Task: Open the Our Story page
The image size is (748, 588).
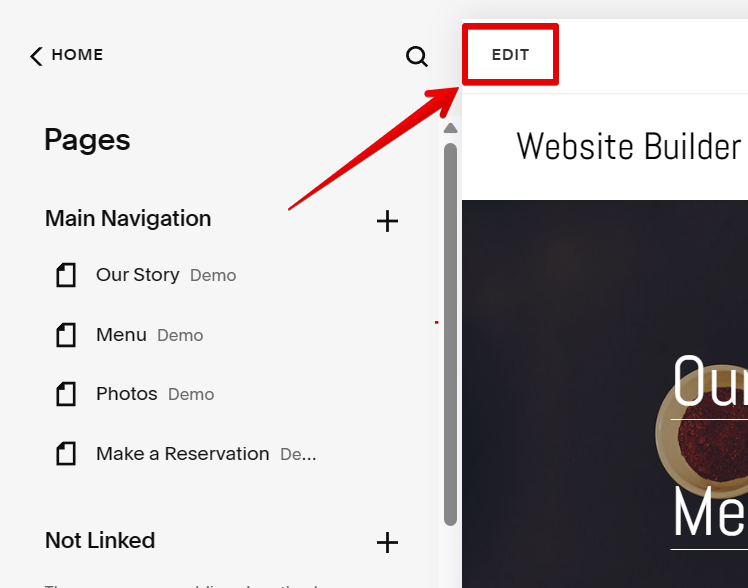Action: (138, 274)
